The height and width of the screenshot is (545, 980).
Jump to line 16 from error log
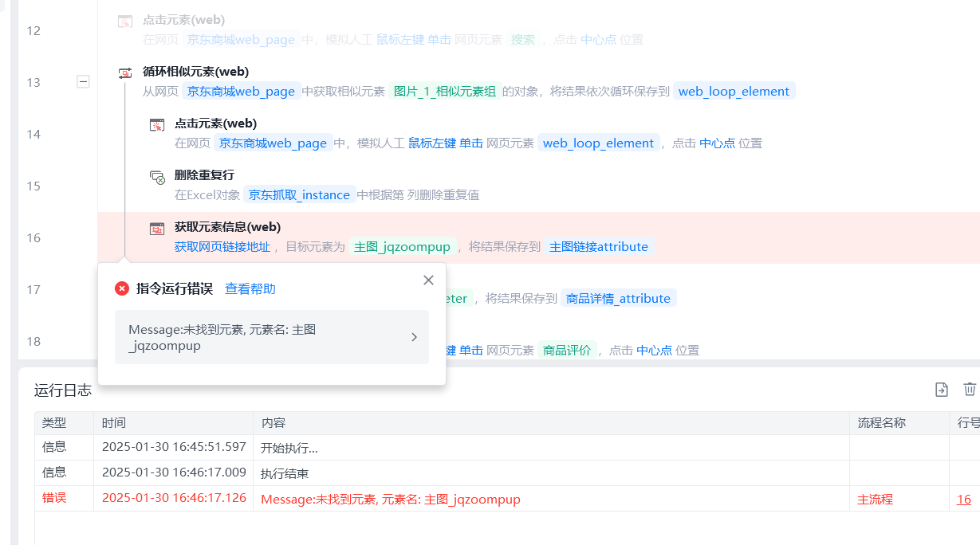tap(964, 499)
